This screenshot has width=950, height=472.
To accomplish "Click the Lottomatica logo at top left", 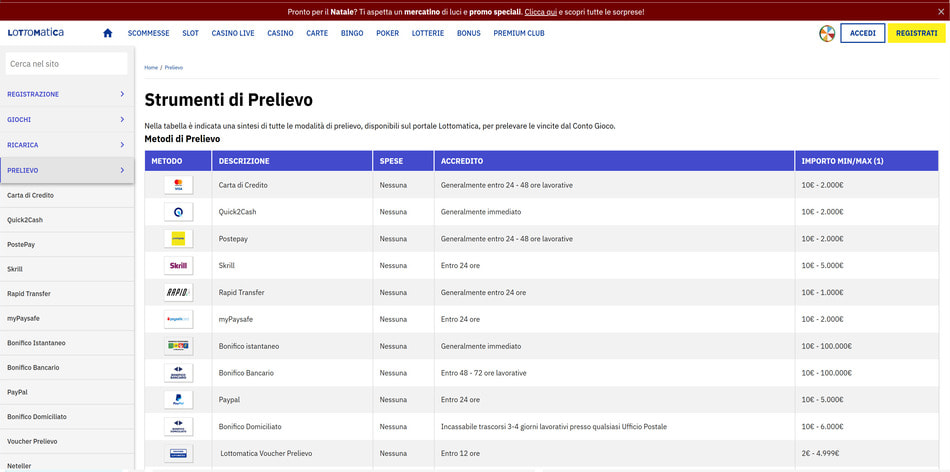I will pos(36,33).
